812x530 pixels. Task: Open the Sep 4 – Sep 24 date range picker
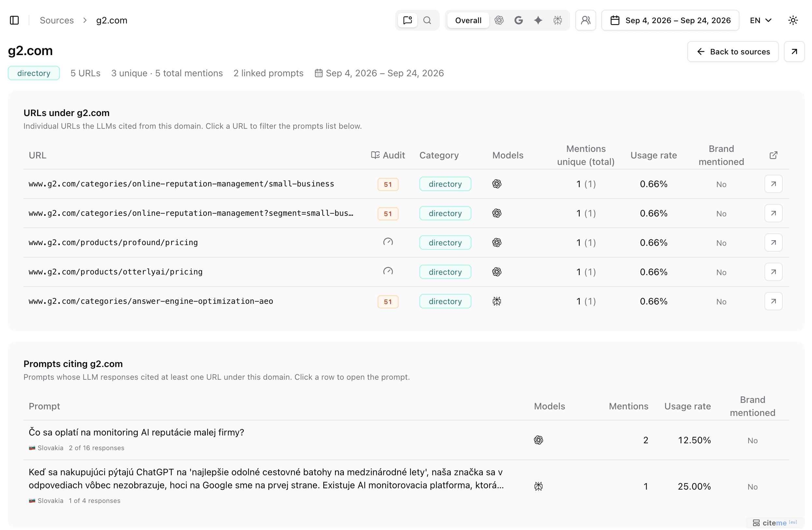point(670,20)
